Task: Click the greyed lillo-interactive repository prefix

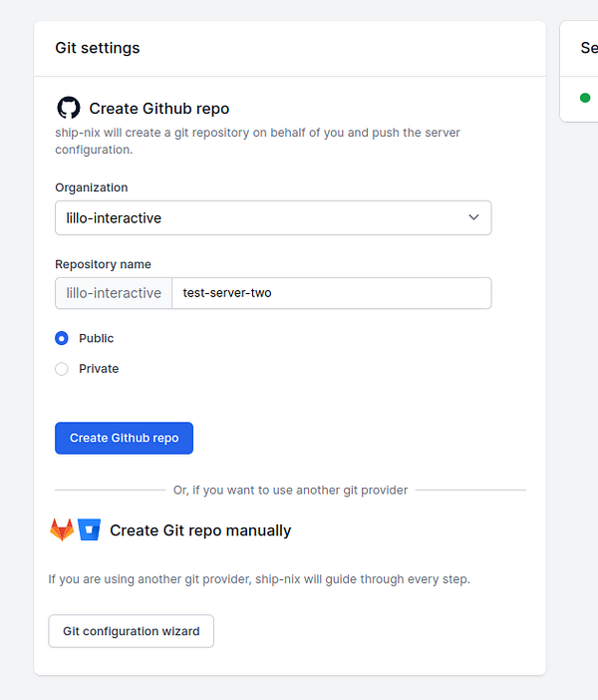Action: 114,293
